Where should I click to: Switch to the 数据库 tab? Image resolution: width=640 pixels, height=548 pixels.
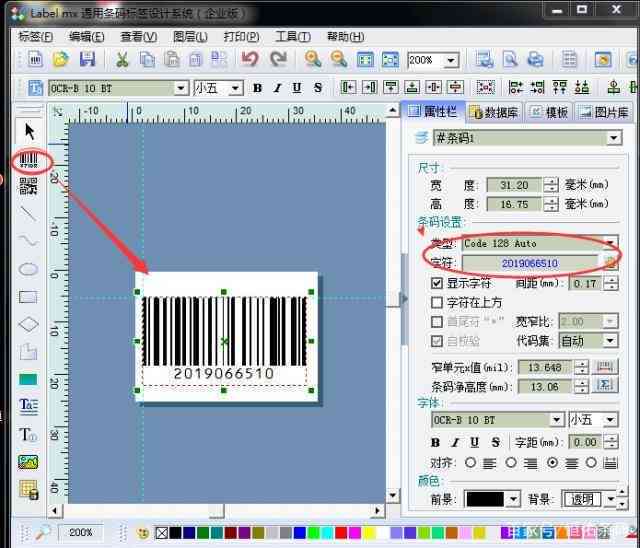[x=494, y=112]
